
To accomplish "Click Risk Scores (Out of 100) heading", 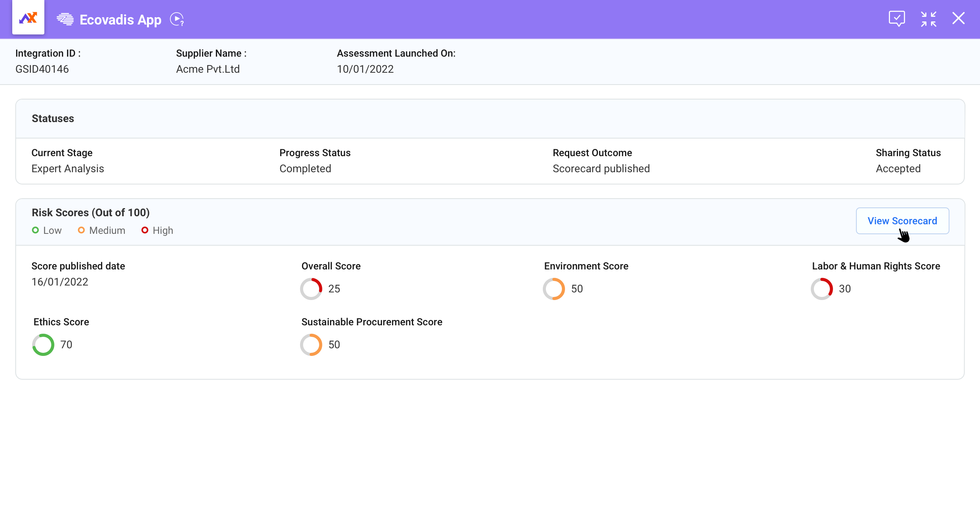I will coord(91,213).
